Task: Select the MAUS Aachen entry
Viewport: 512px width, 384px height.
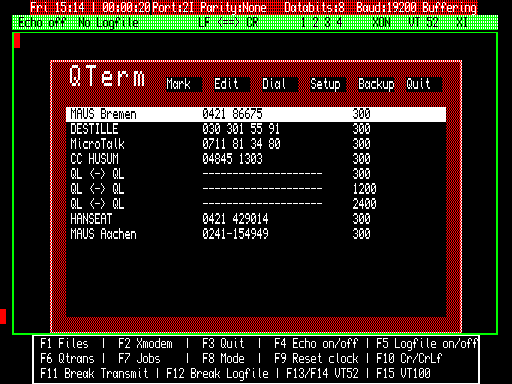Action: [x=256, y=234]
